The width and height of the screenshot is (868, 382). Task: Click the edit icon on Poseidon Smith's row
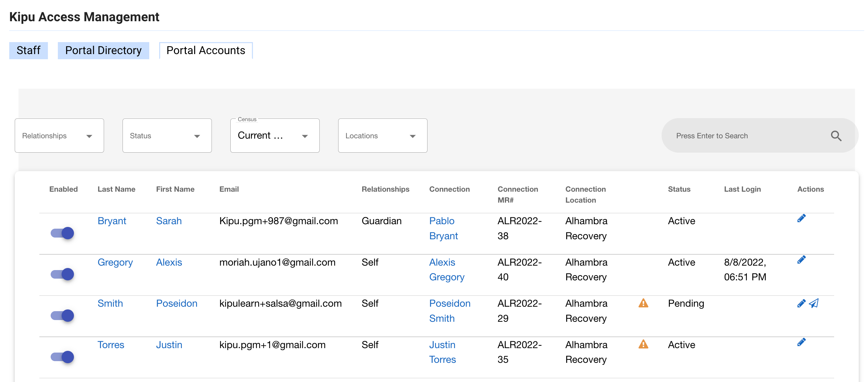pos(801,303)
